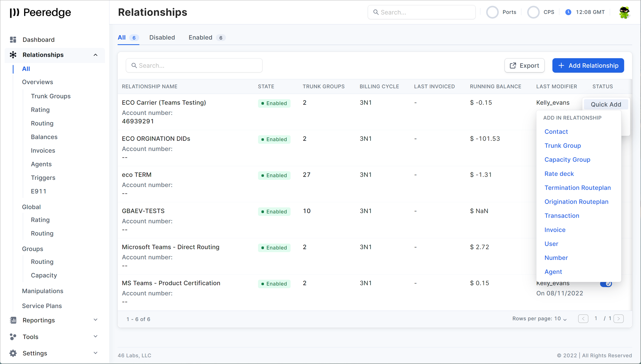This screenshot has height=364, width=641.
Task: Click the Tools icon in sidebar
Action: pos(13,337)
